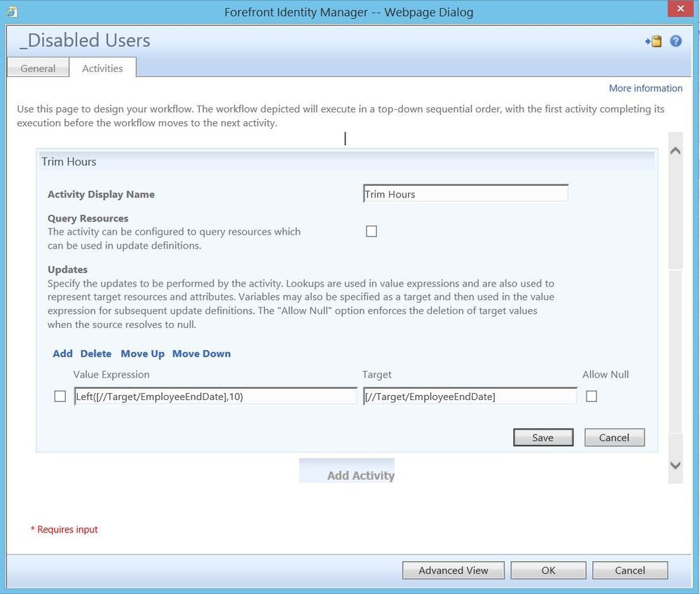The width and height of the screenshot is (700, 594).
Task: Click the Add Activity button
Action: tap(347, 471)
